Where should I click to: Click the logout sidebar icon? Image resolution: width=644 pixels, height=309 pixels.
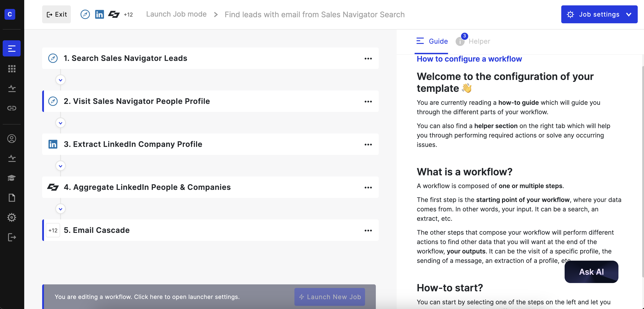(12, 237)
